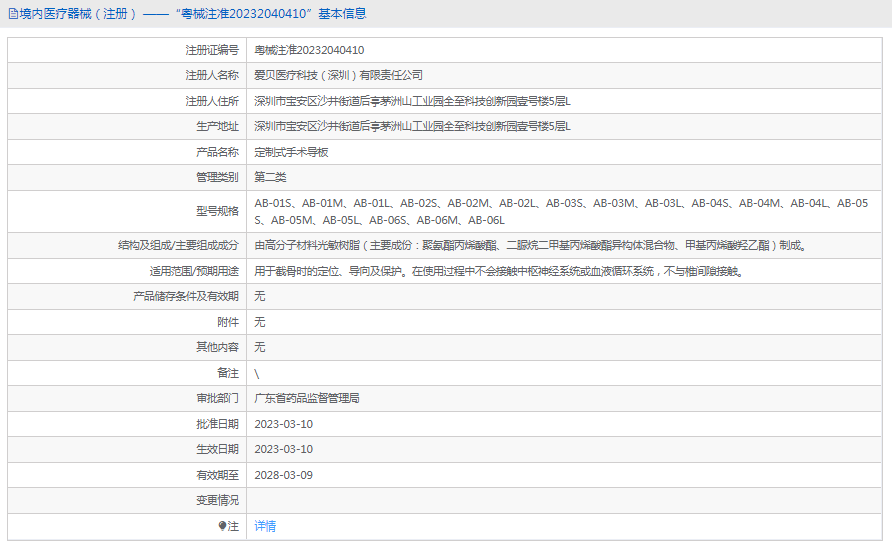Select the backslash value in 备注 row

[x=257, y=374]
